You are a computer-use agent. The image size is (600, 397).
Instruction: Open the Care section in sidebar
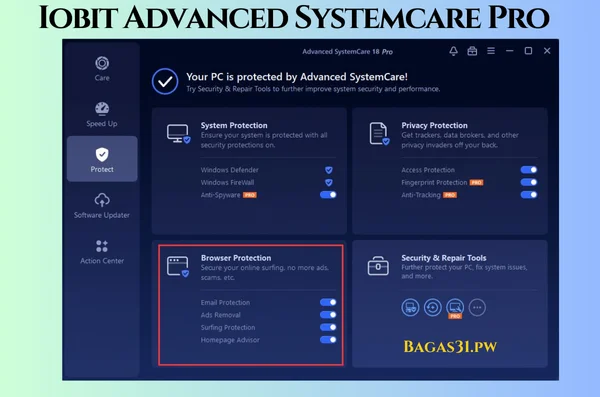point(102,69)
